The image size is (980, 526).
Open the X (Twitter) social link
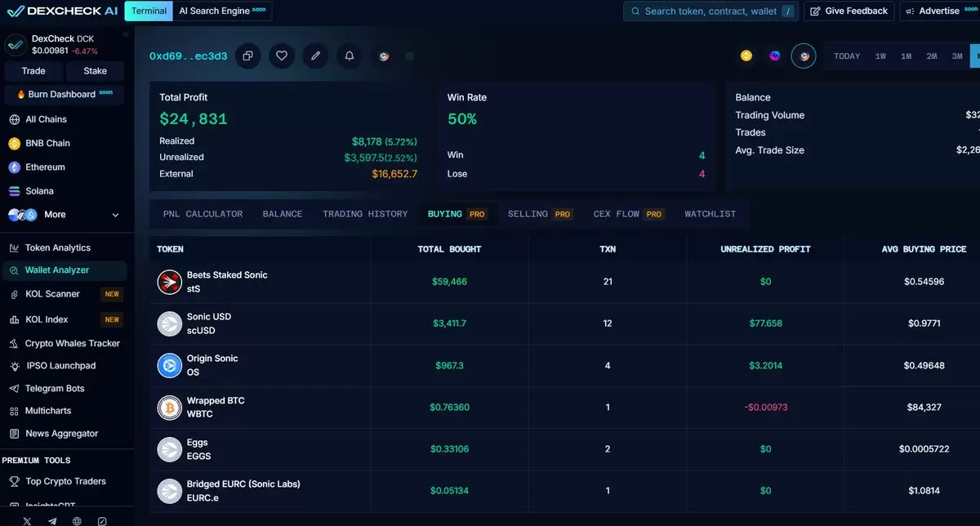tap(27, 520)
